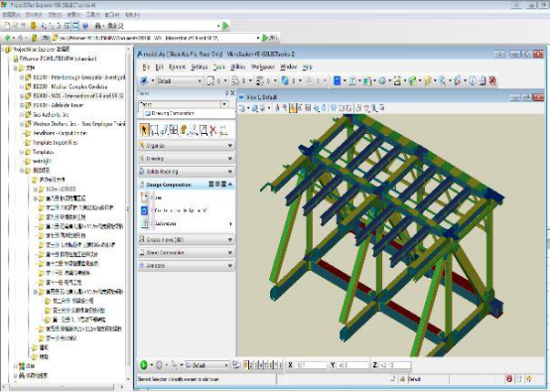Click the Element Template icon beside Default level
Image resolution: width=550 pixels, height=392 pixels.
tap(144, 80)
